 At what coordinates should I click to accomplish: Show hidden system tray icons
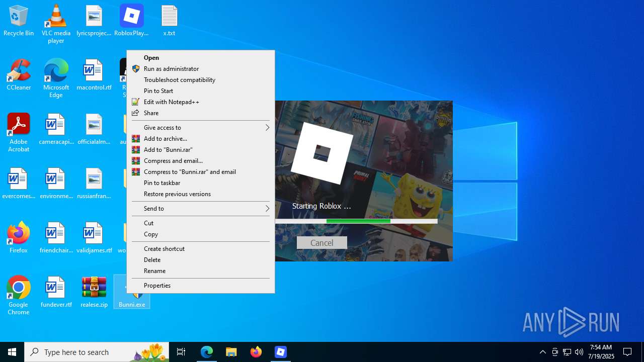[x=542, y=352]
